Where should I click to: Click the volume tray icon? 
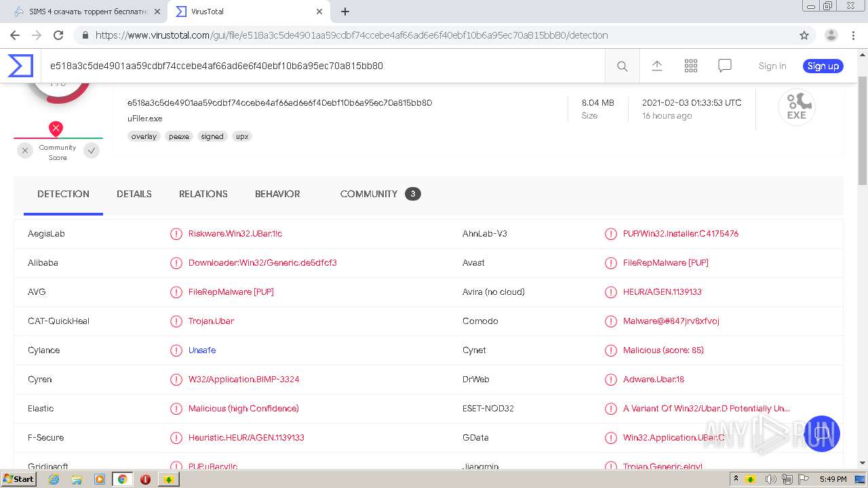coord(770,479)
